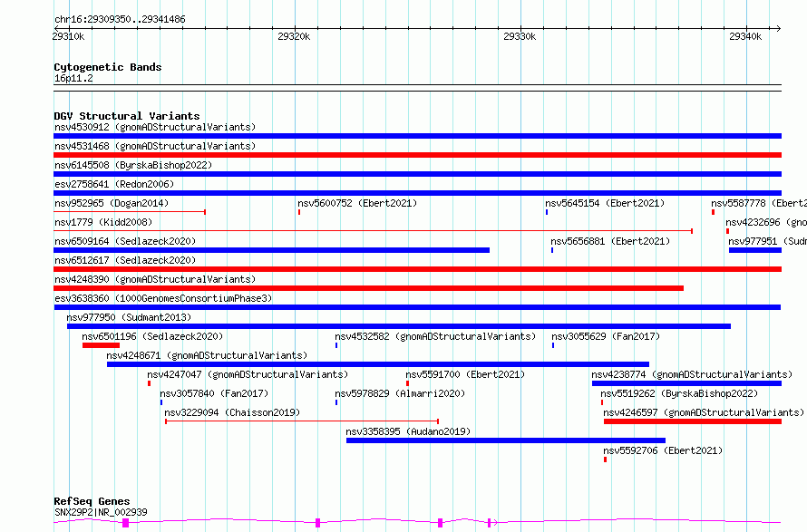Click the RefSeq Genes track title
Viewport: 807px width, 532px height.
click(x=92, y=501)
